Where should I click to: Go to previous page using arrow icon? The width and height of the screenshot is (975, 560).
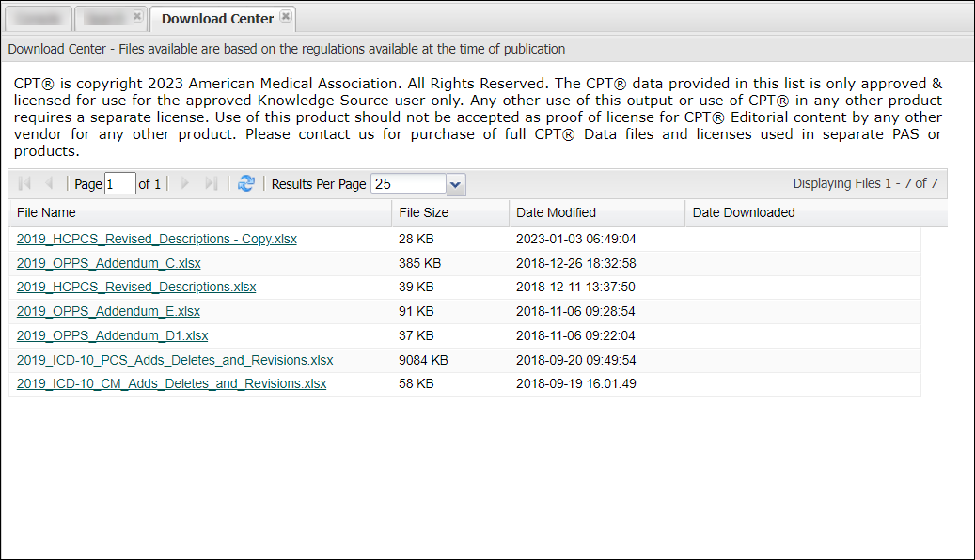tap(50, 184)
